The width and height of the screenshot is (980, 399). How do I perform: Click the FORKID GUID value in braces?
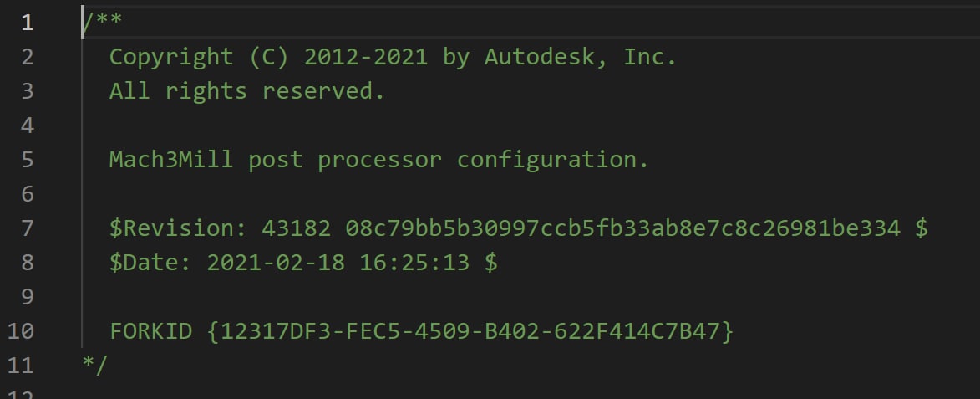(x=470, y=331)
